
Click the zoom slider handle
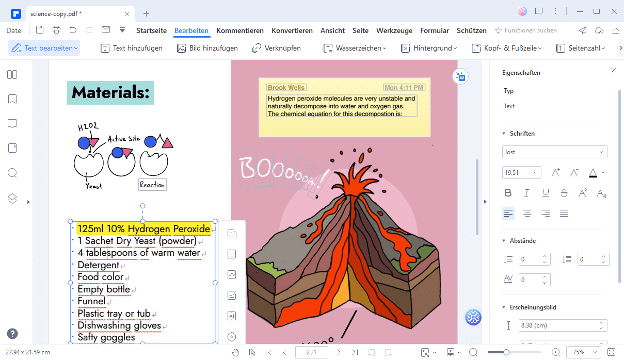[506, 352]
